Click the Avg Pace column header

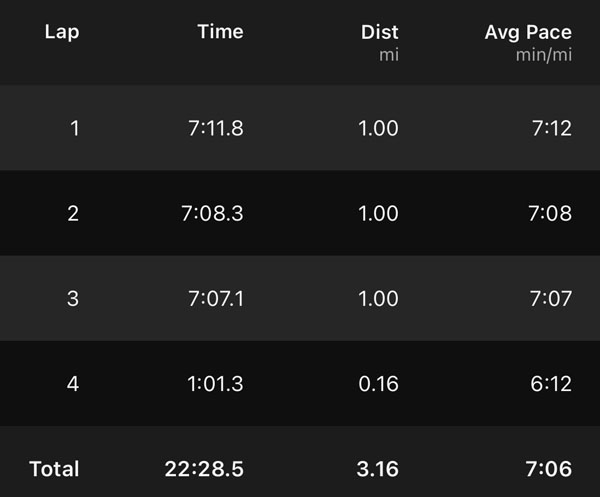click(528, 32)
